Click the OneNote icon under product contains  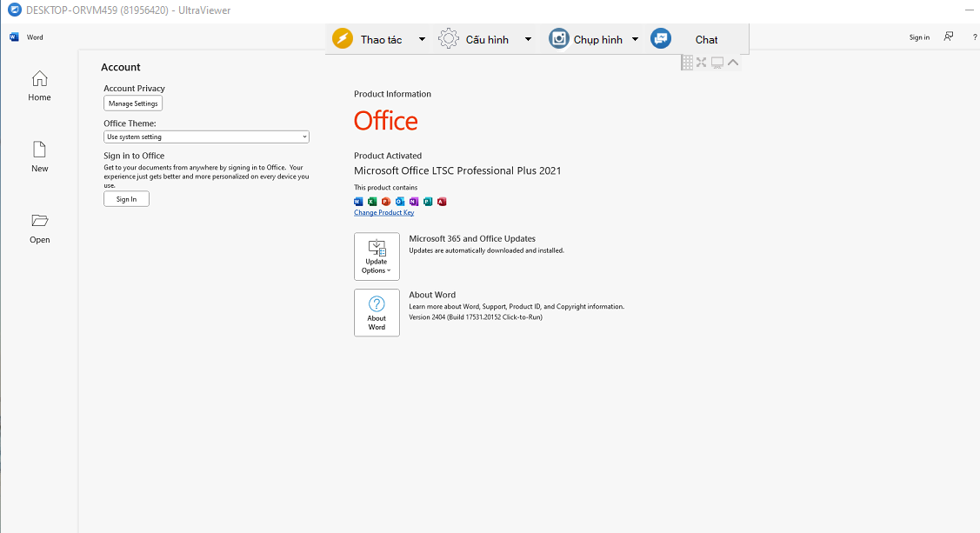[414, 201]
